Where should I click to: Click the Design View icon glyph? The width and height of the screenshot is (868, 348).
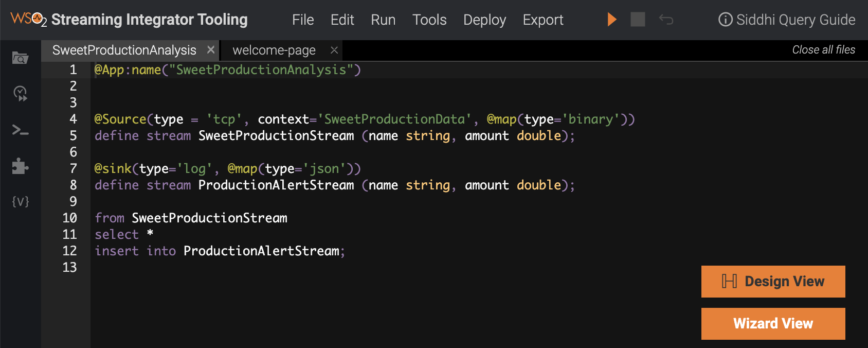pyautogui.click(x=729, y=281)
